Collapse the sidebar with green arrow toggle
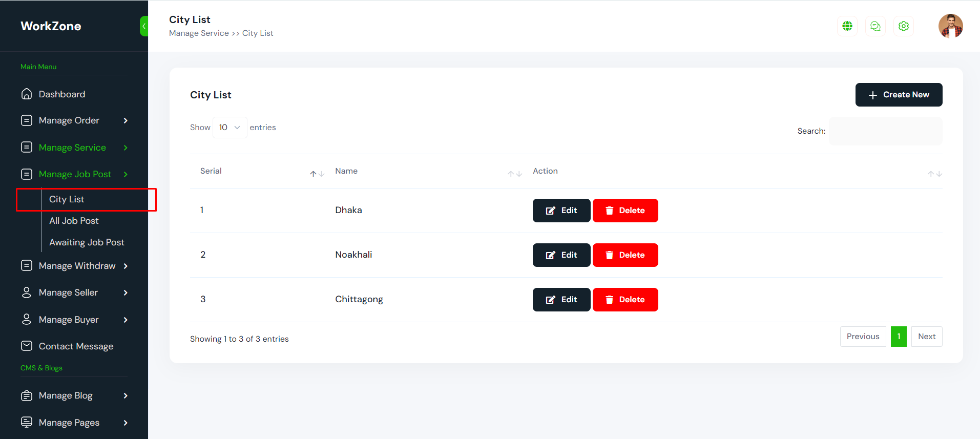This screenshot has height=439, width=980. tap(144, 26)
